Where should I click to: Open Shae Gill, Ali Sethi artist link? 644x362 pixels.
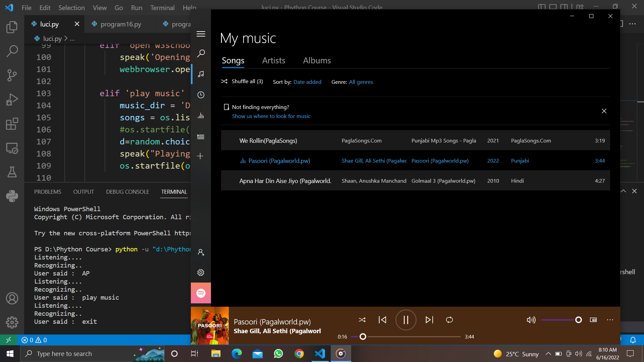[374, 161]
